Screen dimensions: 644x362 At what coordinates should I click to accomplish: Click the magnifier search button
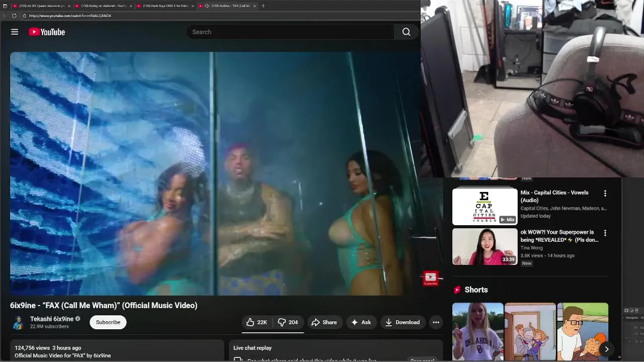pos(407,32)
